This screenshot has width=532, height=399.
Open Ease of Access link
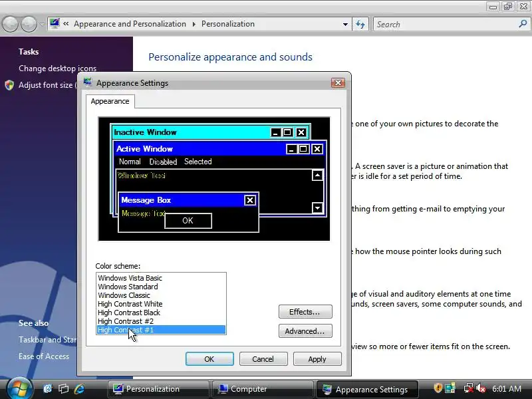point(44,356)
